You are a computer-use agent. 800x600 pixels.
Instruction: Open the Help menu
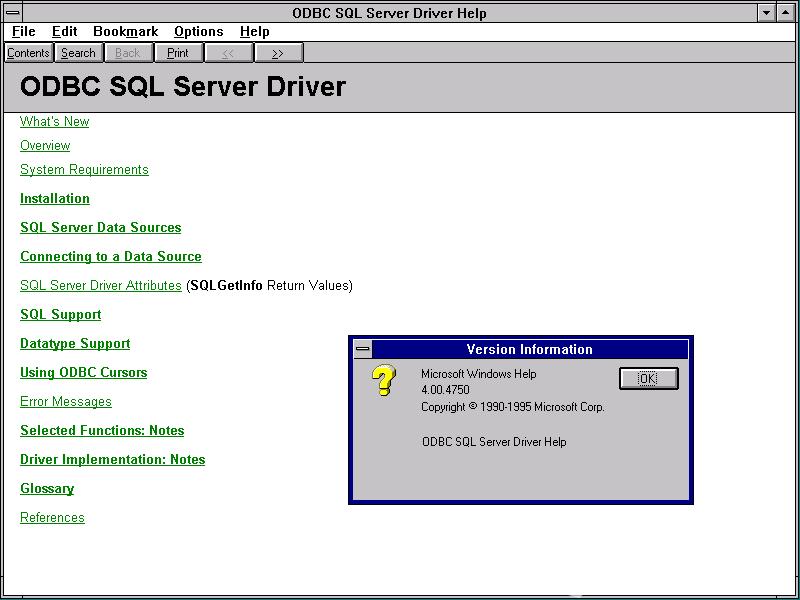pos(255,32)
